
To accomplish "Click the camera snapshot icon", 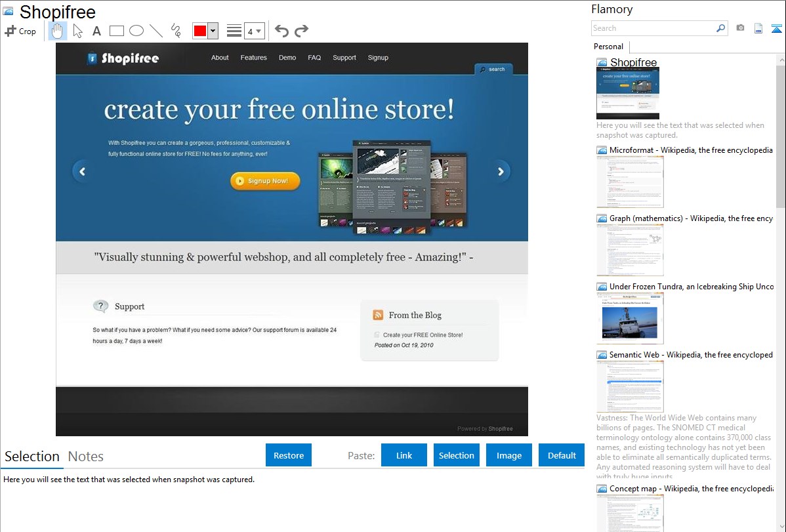I will (x=740, y=28).
